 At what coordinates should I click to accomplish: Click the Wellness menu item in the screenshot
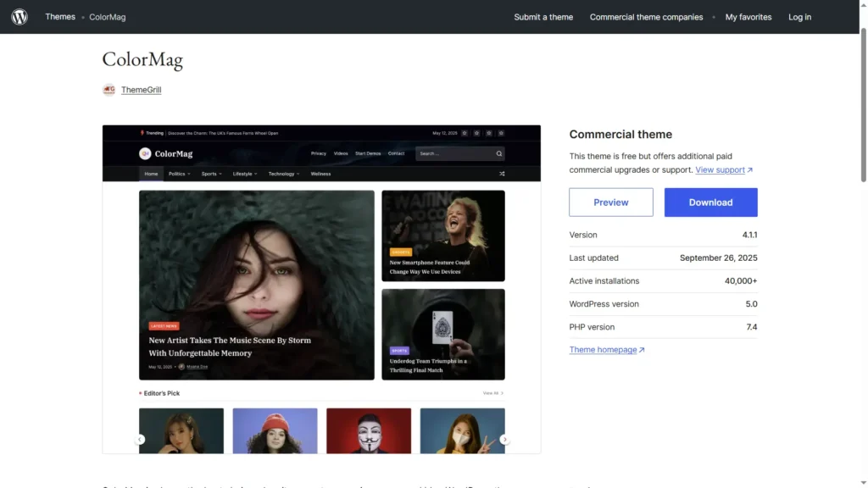pos(320,174)
